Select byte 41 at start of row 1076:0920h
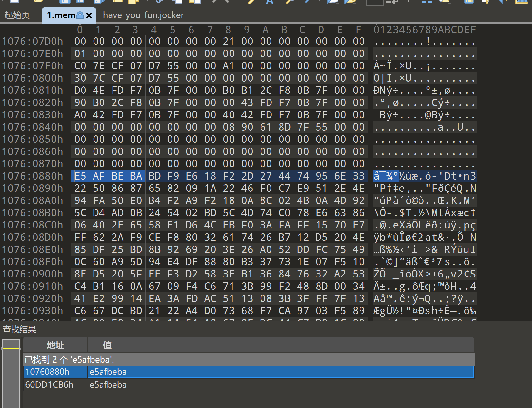 [x=80, y=298]
